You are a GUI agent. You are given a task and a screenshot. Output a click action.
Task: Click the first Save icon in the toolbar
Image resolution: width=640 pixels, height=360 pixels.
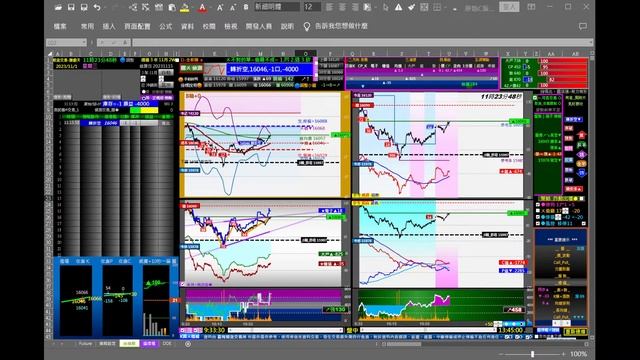point(71,7)
